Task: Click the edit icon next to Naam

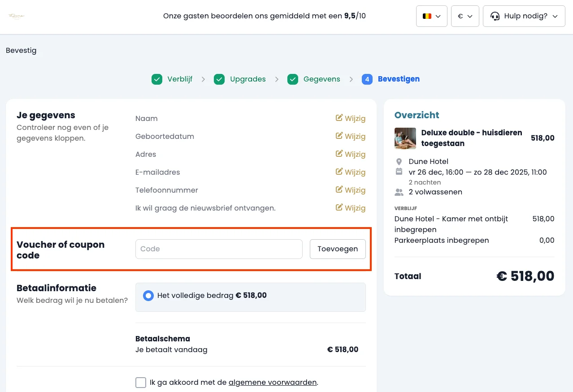Action: 339,118
